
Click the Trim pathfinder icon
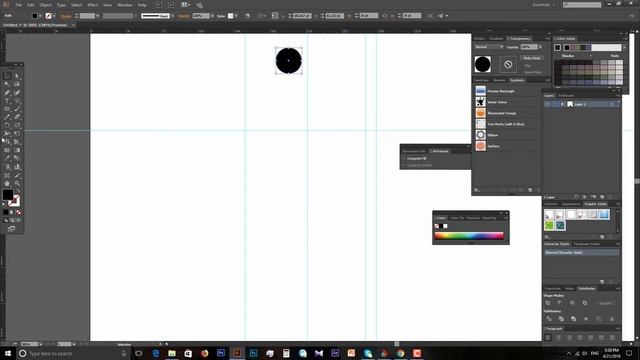coord(561,318)
